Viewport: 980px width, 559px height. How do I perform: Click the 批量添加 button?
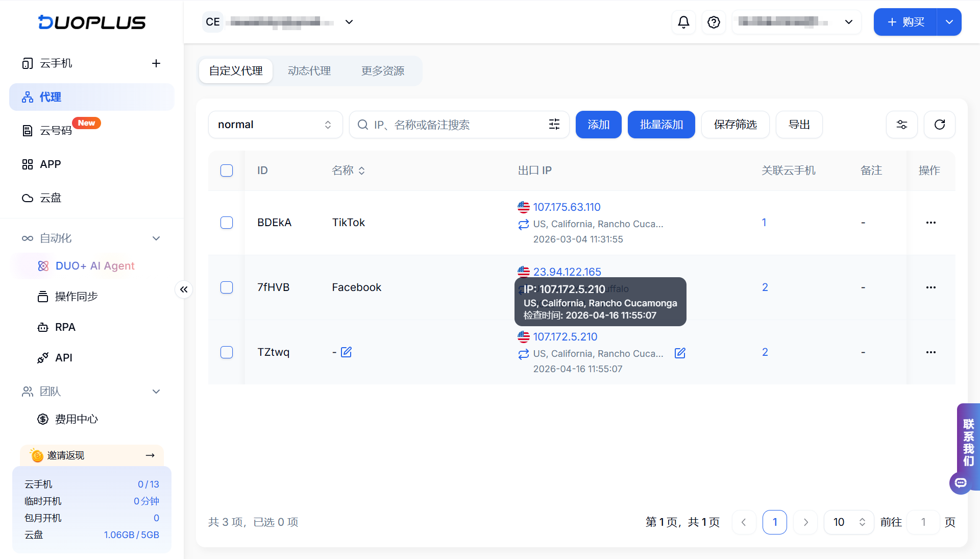tap(661, 125)
